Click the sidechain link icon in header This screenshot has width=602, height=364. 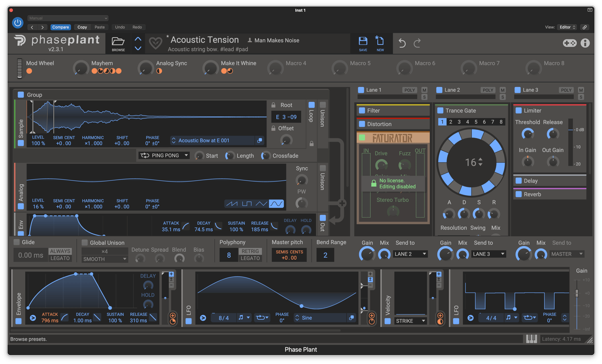585,27
